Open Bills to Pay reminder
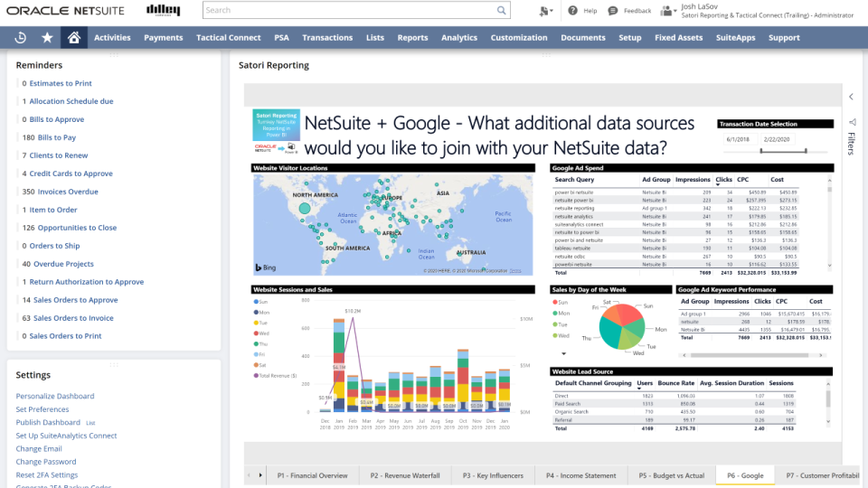The width and height of the screenshot is (868, 488). pyautogui.click(x=56, y=137)
